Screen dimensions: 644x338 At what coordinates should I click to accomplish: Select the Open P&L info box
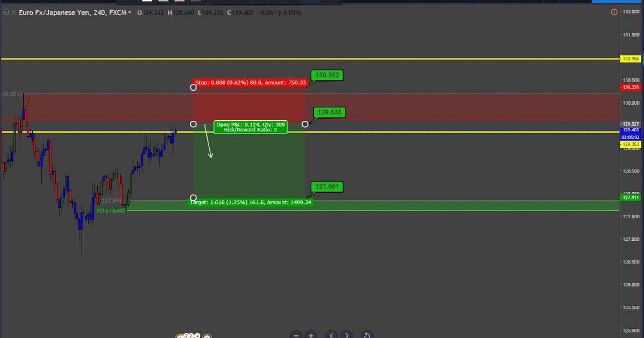pyautogui.click(x=250, y=126)
